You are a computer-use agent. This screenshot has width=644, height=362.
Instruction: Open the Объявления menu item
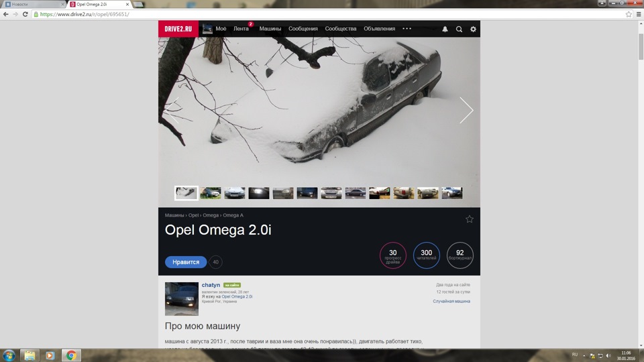tap(379, 29)
